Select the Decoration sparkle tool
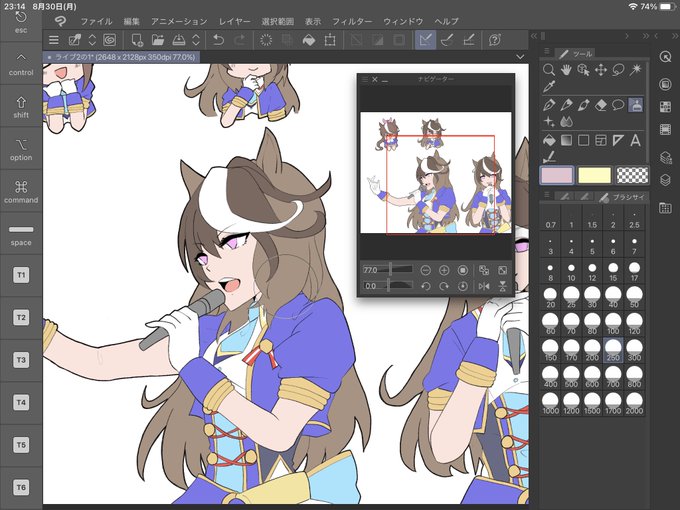 [x=549, y=122]
